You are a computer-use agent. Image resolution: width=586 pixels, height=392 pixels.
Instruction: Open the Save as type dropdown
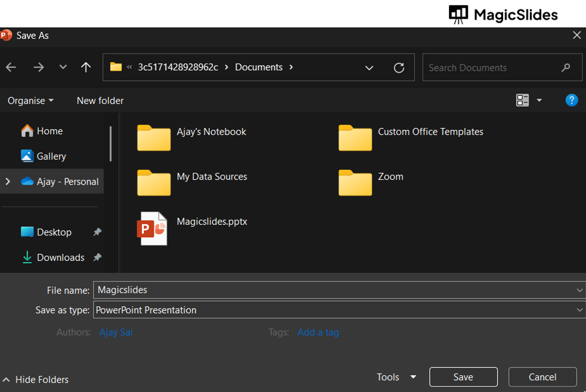(579, 310)
